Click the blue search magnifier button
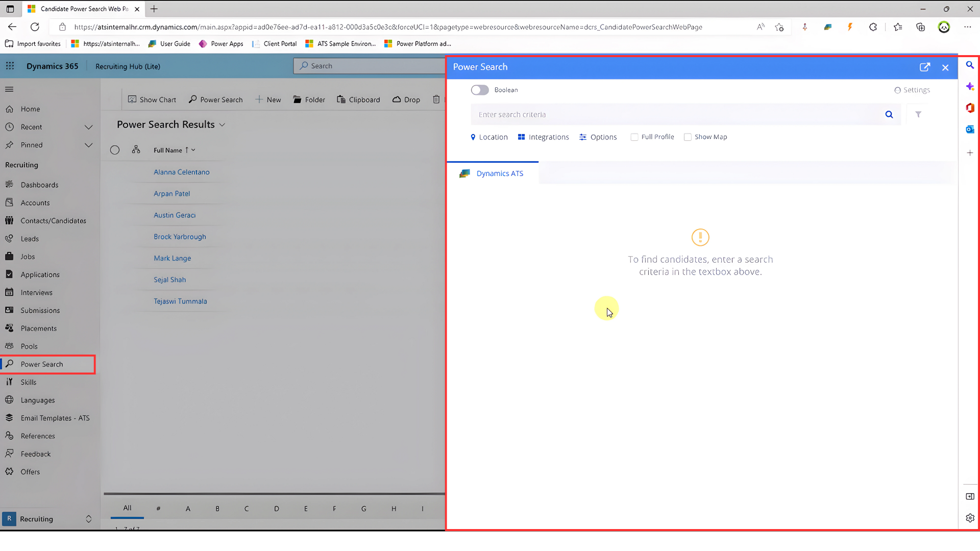Viewport: 980px width, 551px height. 889,114
